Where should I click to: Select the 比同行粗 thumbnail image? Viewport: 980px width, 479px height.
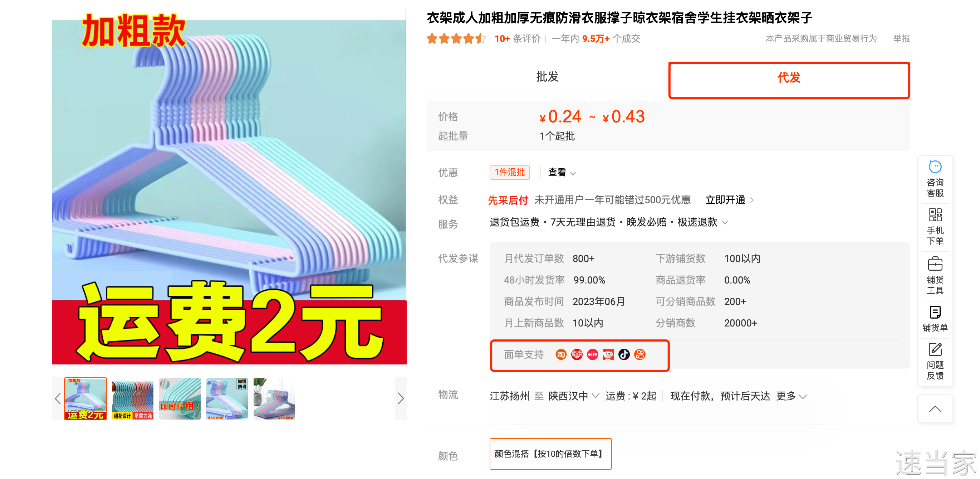pos(180,398)
